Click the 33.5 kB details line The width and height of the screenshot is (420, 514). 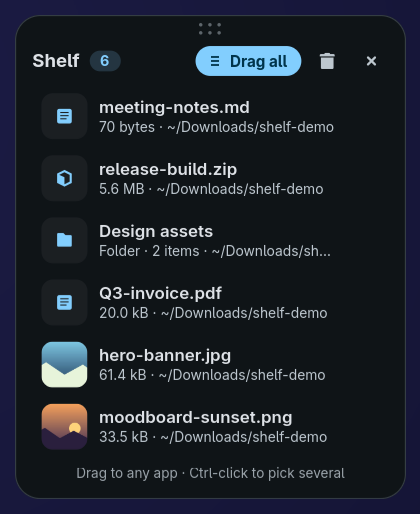click(213, 437)
